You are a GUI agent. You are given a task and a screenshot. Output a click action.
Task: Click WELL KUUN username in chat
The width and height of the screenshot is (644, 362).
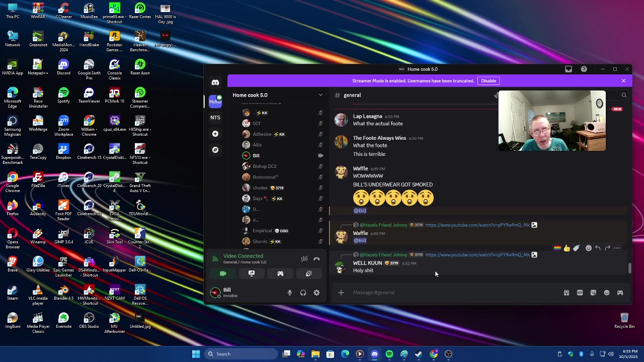pyautogui.click(x=367, y=263)
